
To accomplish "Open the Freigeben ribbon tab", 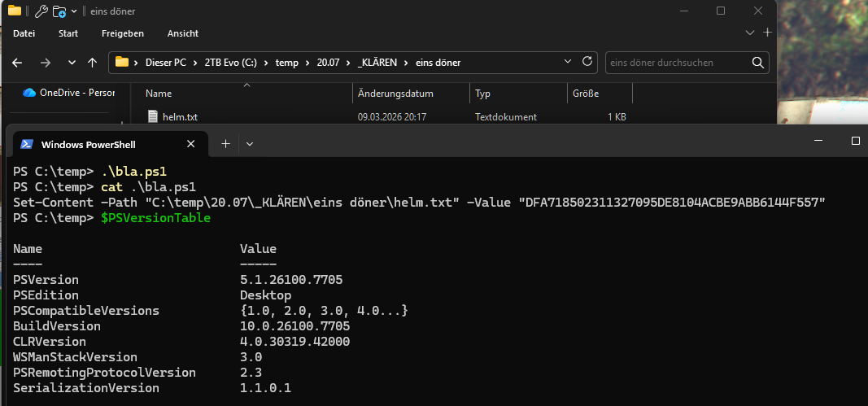I will (x=122, y=33).
